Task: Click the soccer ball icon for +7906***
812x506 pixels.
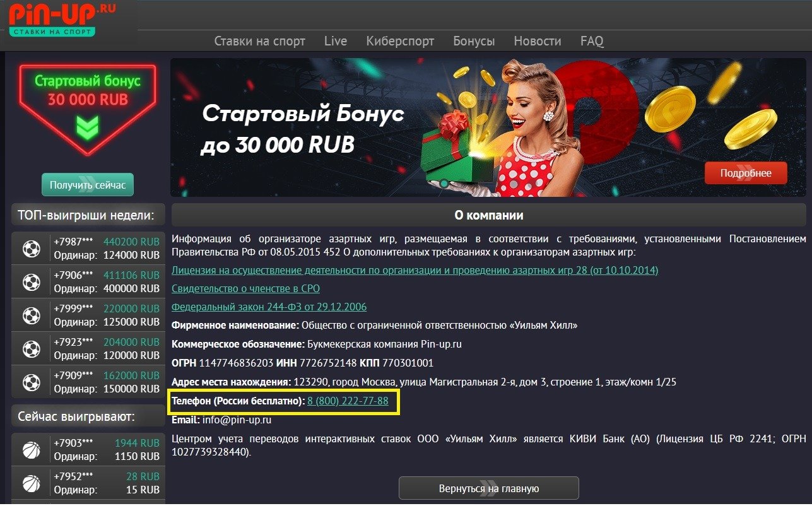Action: coord(31,282)
